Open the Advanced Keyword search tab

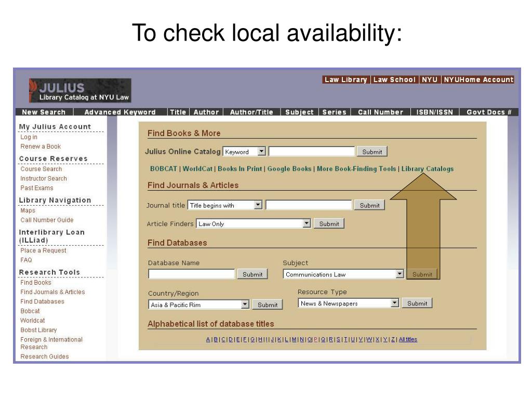120,112
